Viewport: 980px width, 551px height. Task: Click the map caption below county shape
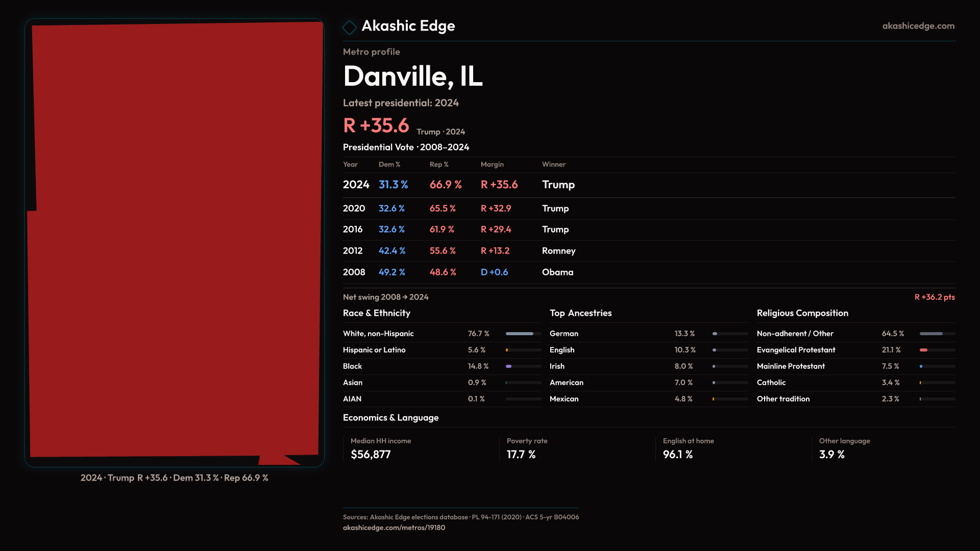(x=174, y=478)
